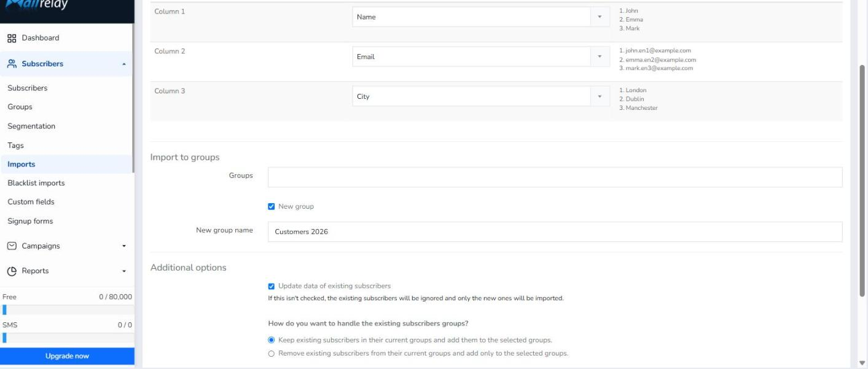Viewport: 868px width, 369px height.
Task: Click sample value 'mark.en3@example.com'
Action: tap(659, 68)
